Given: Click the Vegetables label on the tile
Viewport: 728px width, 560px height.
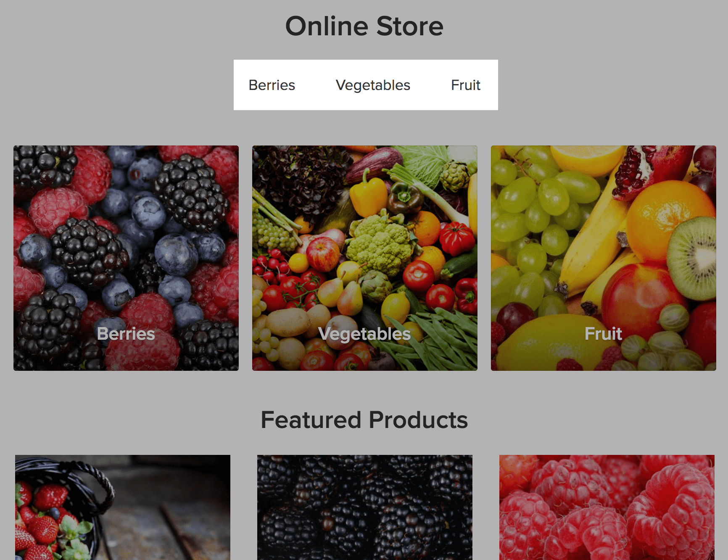Looking at the screenshot, I should tap(365, 334).
